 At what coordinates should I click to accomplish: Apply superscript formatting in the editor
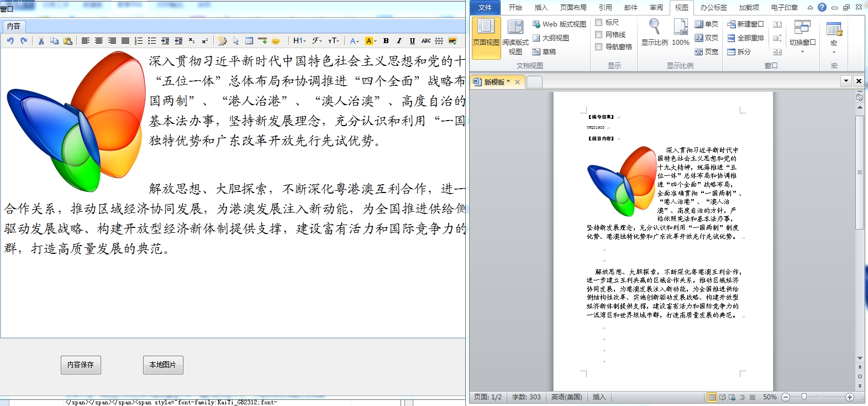point(205,41)
